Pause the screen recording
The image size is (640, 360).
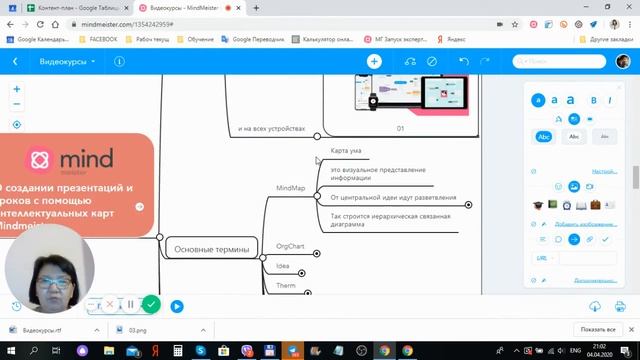click(131, 304)
